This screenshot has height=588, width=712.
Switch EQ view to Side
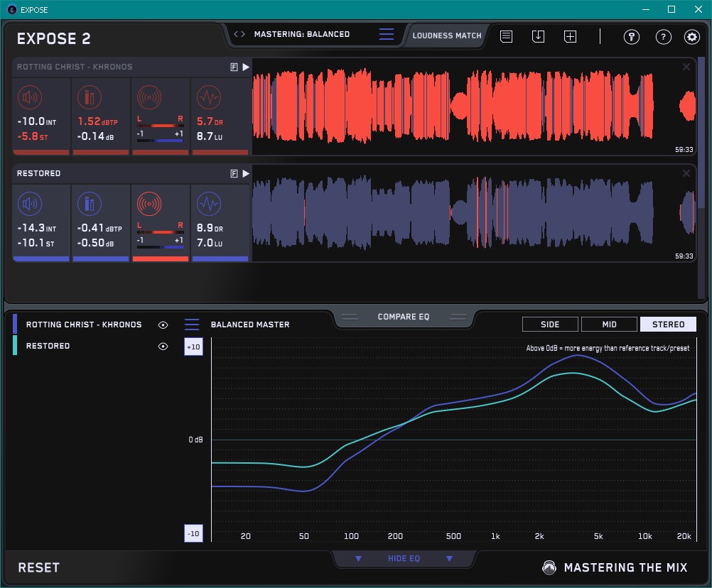click(550, 325)
